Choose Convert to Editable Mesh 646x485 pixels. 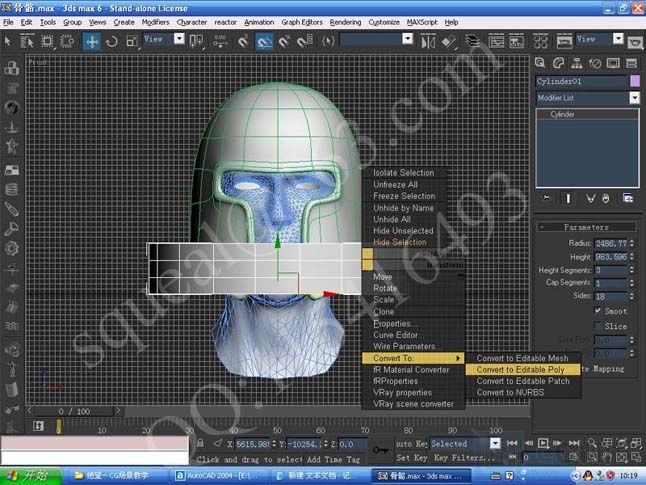(522, 358)
